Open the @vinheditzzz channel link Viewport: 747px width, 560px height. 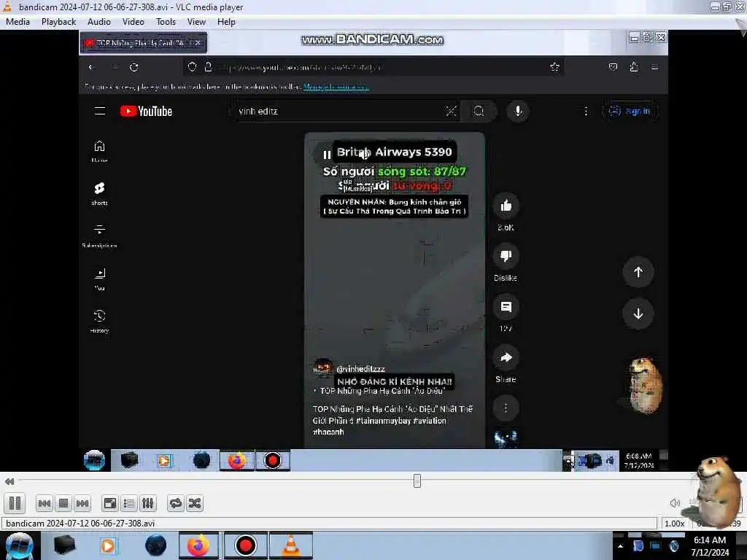click(360, 369)
